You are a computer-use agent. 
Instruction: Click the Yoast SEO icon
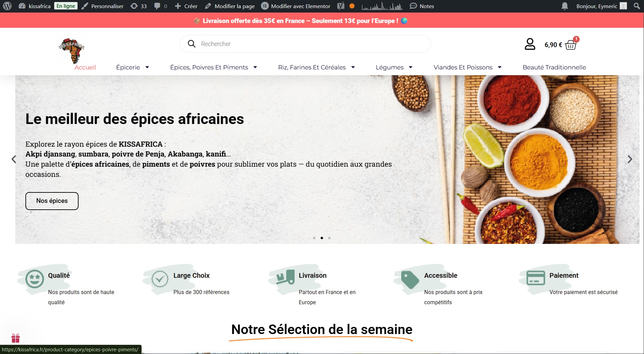341,6
